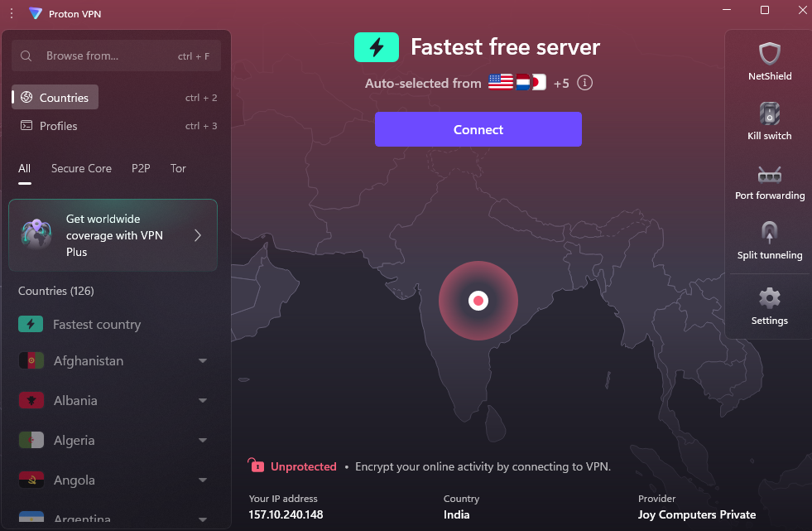Image resolution: width=812 pixels, height=531 pixels.
Task: Switch to the P2P tab
Action: click(141, 168)
